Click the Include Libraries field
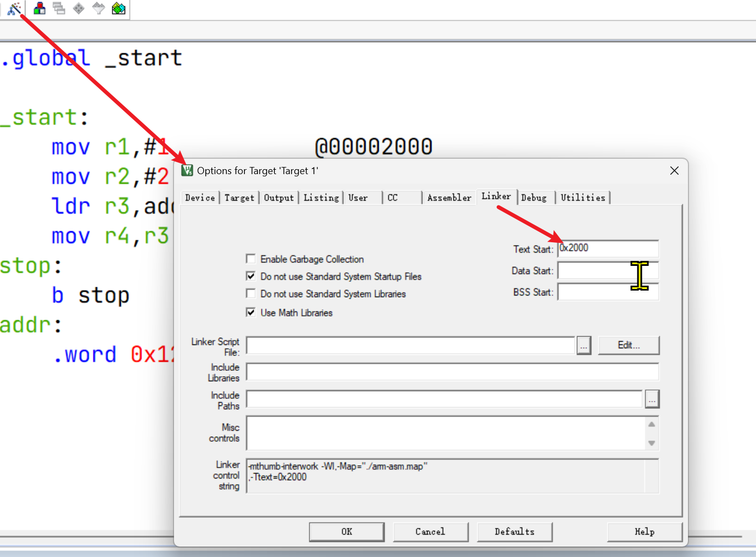 pos(452,372)
